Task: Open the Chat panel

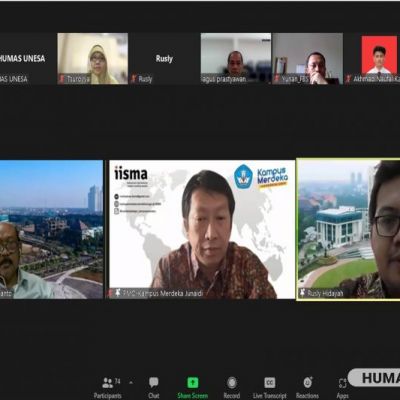Action: pyautogui.click(x=154, y=388)
